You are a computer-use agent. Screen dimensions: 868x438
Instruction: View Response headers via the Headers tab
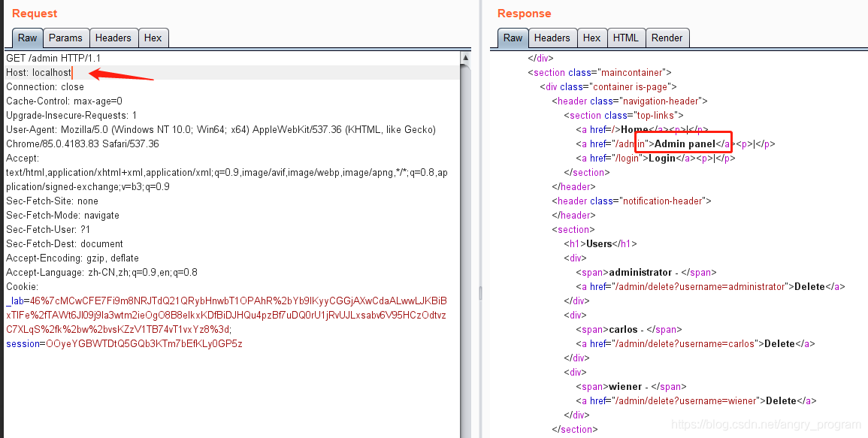click(552, 38)
